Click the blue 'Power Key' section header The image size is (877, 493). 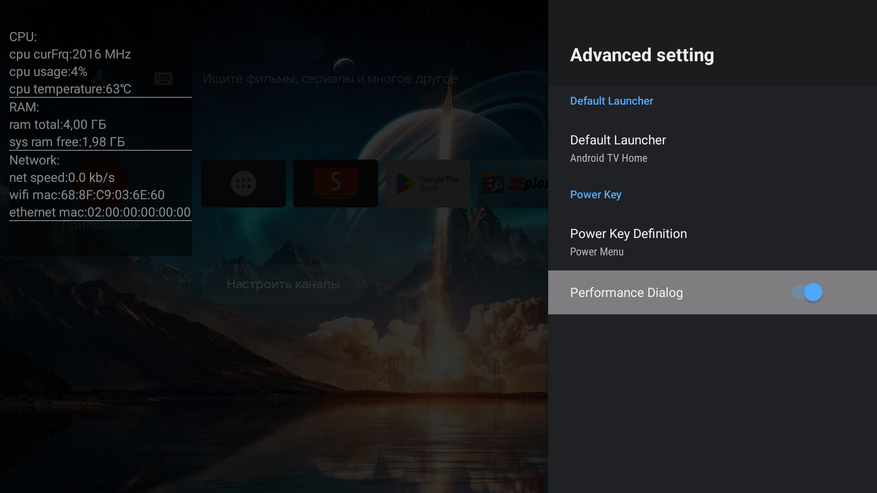coord(596,195)
